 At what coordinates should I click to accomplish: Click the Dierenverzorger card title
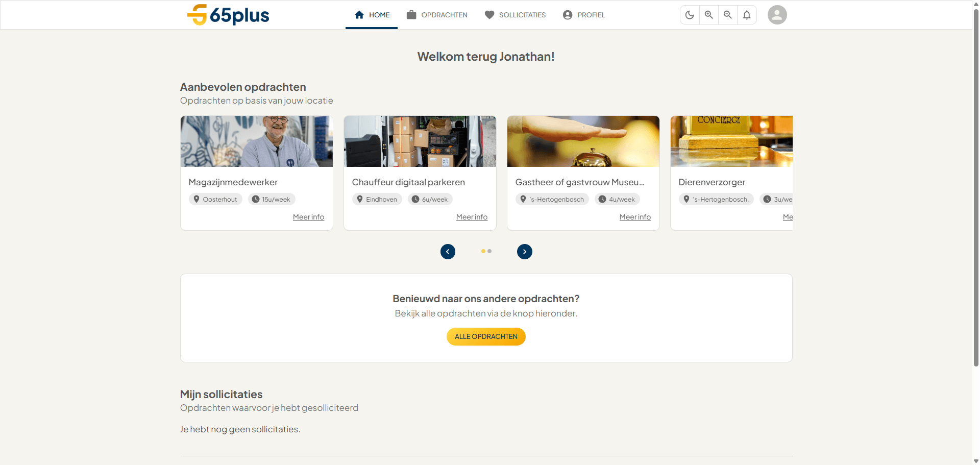pos(712,182)
